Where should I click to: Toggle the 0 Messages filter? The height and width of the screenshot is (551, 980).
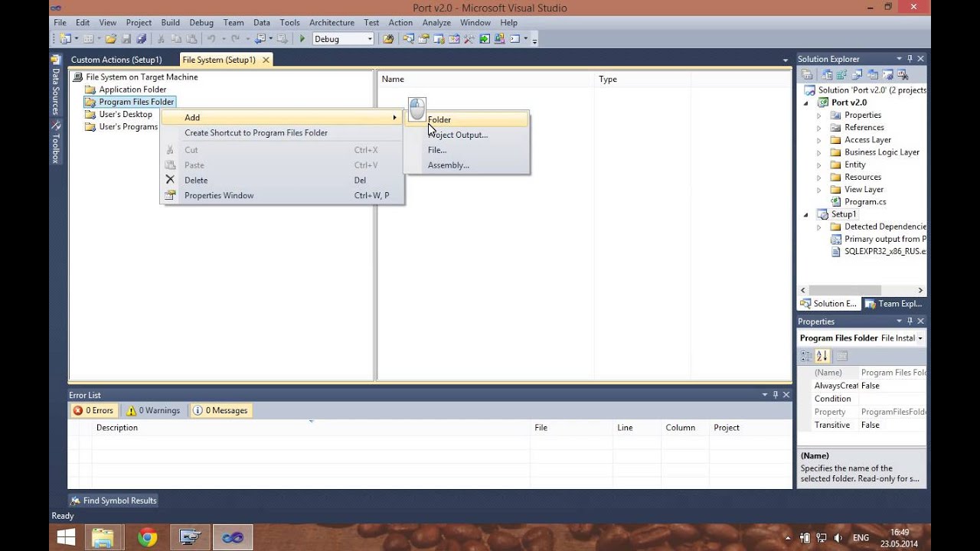(220, 410)
